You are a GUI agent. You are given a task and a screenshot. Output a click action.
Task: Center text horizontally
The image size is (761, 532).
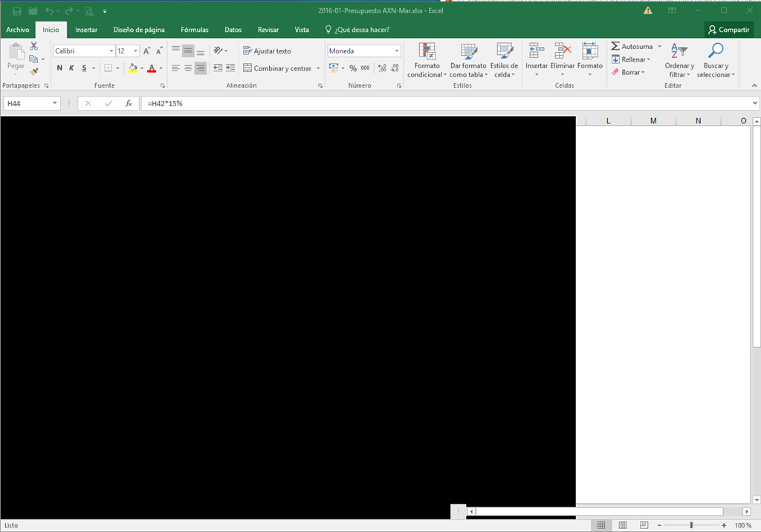[188, 68]
